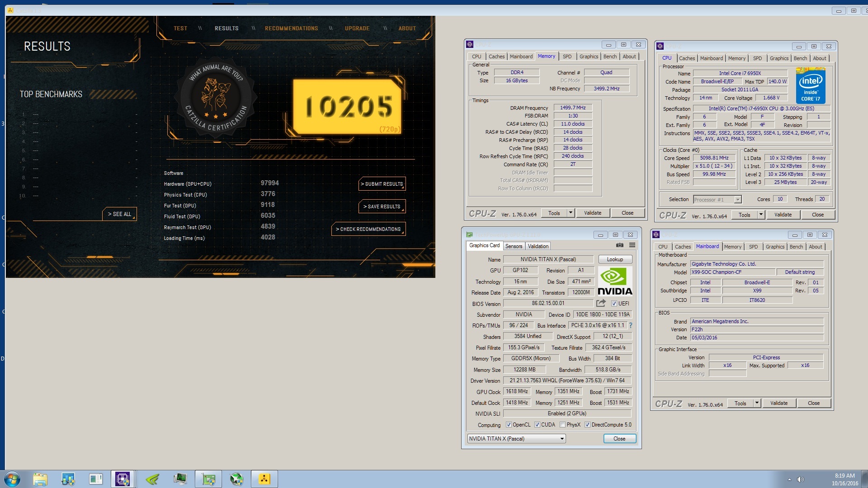Screen dimensions: 868x488
Task: Expand Tools arrow in CPU-Z Memory window
Action: [571, 213]
